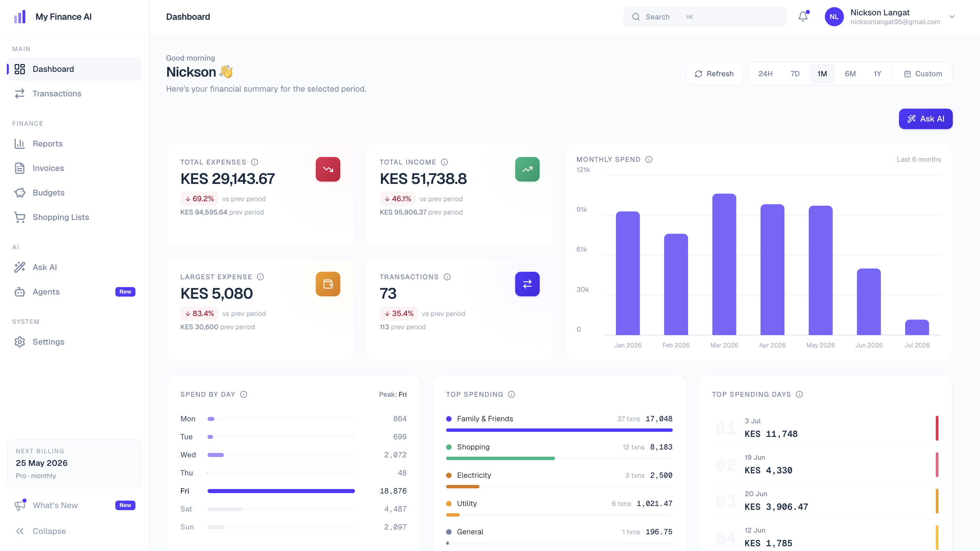Click the Budgets piggy bank icon
The width and height of the screenshot is (980, 551).
pyautogui.click(x=20, y=193)
